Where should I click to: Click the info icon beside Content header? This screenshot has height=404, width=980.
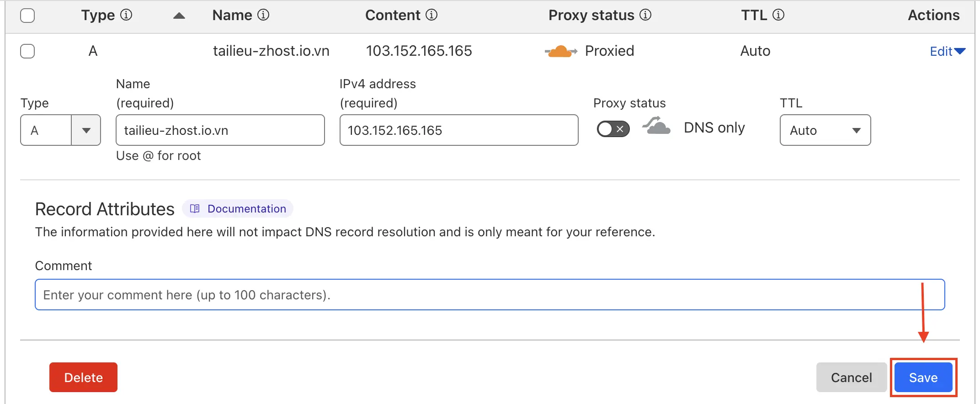[431, 15]
